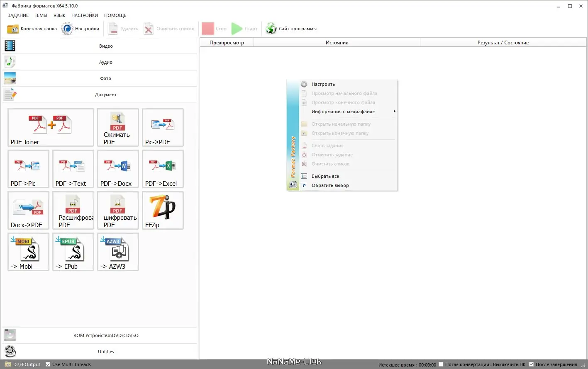Open Настройки from the toolbar
This screenshot has height=369, width=588.
click(x=81, y=29)
